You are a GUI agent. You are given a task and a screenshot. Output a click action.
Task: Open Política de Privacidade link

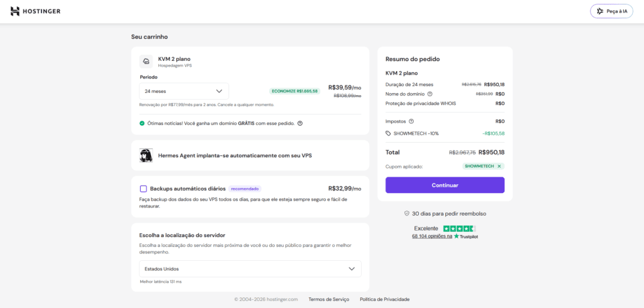[384, 299]
